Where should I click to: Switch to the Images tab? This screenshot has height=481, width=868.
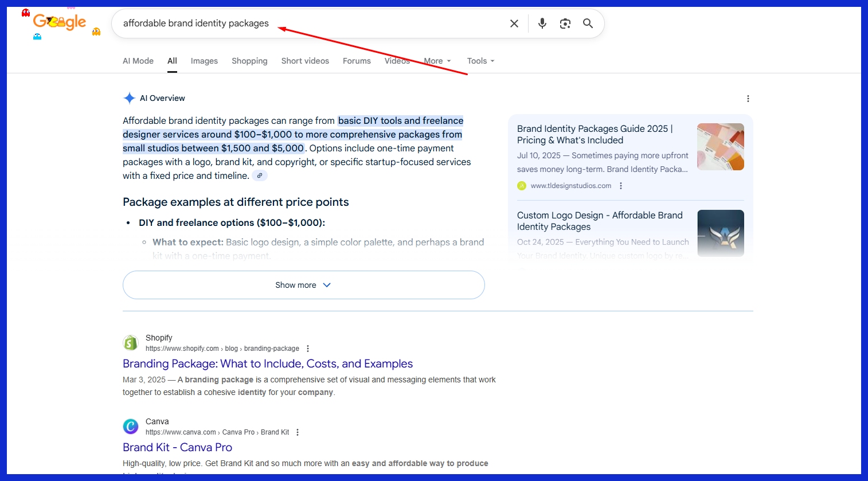pyautogui.click(x=204, y=60)
